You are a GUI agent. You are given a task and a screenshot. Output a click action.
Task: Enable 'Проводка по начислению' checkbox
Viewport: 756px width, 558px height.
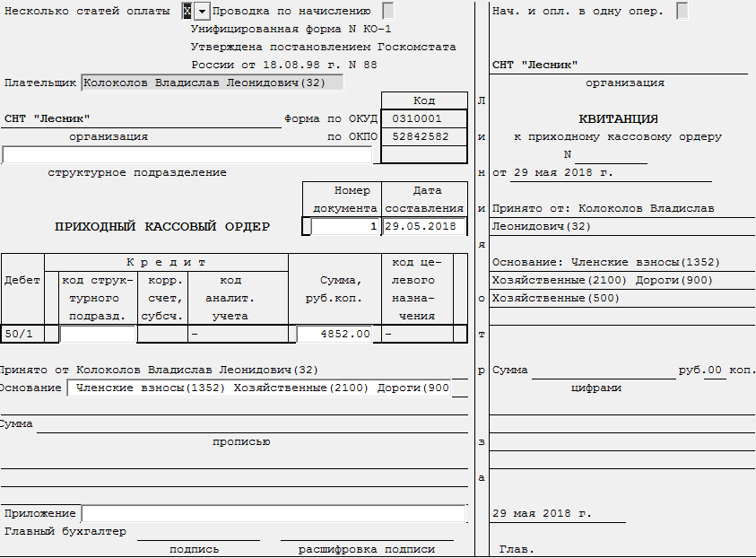[x=388, y=12]
